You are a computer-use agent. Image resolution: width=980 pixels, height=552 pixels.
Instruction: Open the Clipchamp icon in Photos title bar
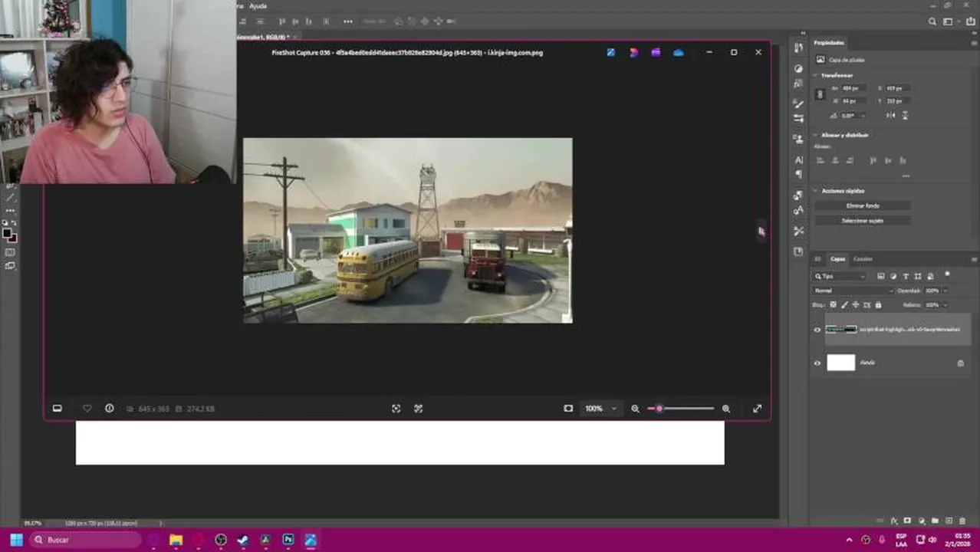click(656, 52)
